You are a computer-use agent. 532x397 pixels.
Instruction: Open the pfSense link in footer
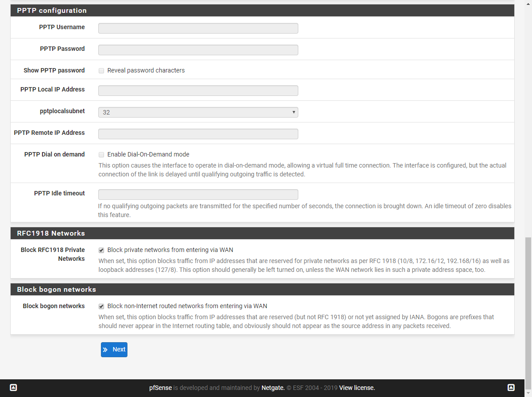point(160,388)
